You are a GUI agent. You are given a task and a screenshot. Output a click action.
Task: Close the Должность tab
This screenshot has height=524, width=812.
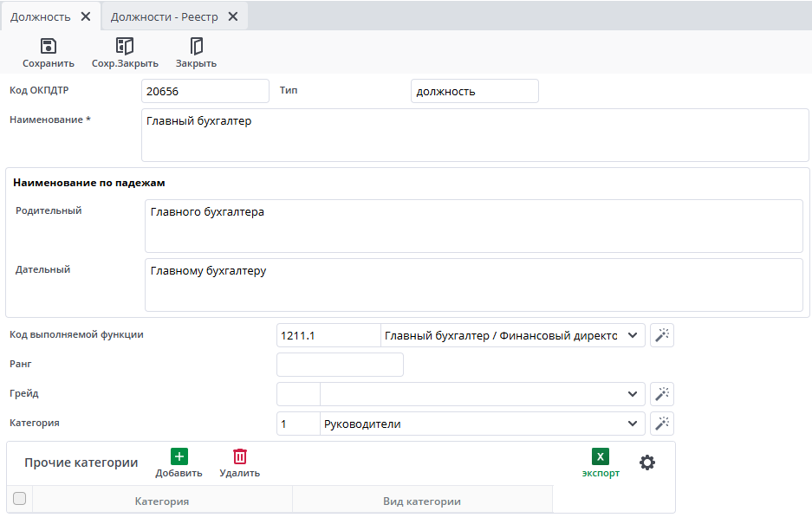85,16
